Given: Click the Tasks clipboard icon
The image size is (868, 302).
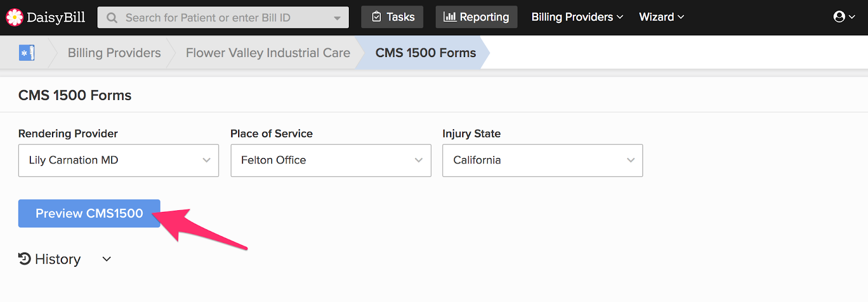Looking at the screenshot, I should (x=376, y=17).
